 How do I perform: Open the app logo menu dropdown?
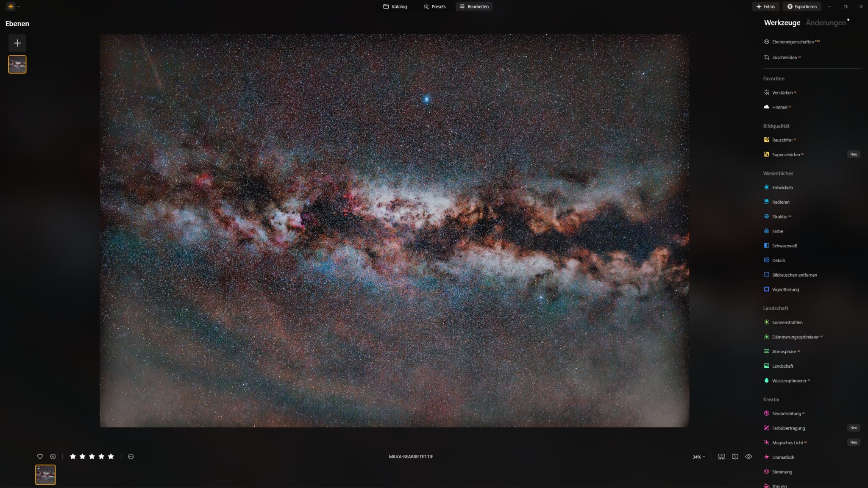click(x=14, y=6)
